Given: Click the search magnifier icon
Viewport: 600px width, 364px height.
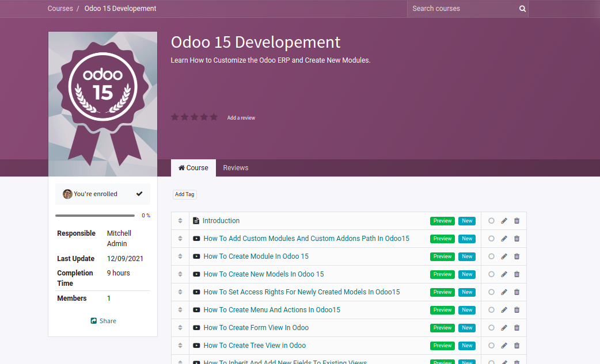Looking at the screenshot, I should [522, 9].
